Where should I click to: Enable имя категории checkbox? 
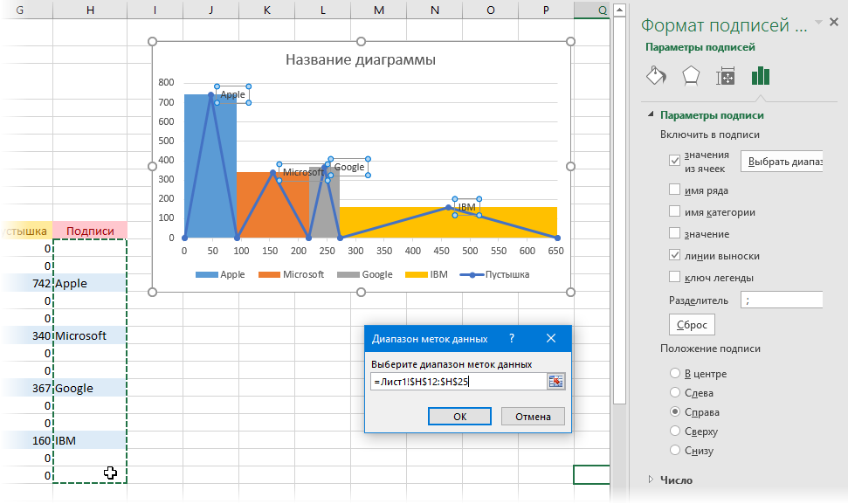point(674,211)
